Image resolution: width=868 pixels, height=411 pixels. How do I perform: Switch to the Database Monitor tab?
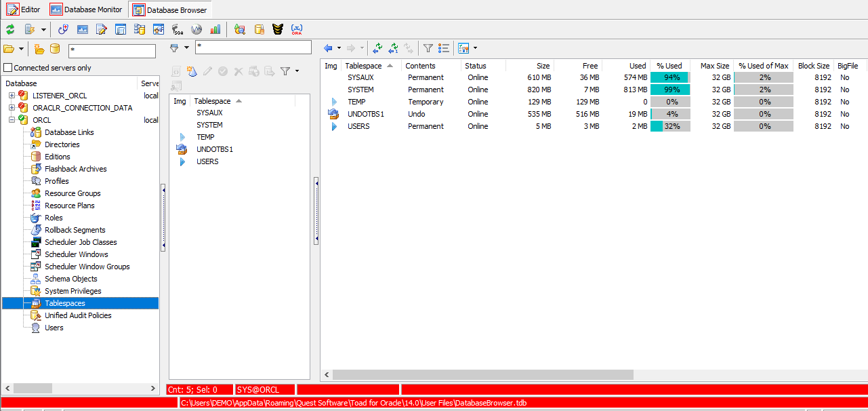pyautogui.click(x=86, y=9)
